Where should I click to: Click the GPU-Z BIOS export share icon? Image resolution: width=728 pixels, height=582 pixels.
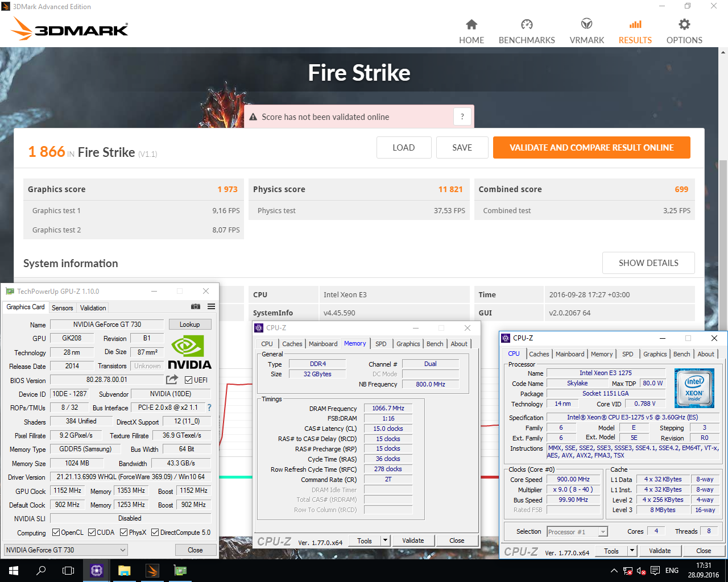(172, 379)
